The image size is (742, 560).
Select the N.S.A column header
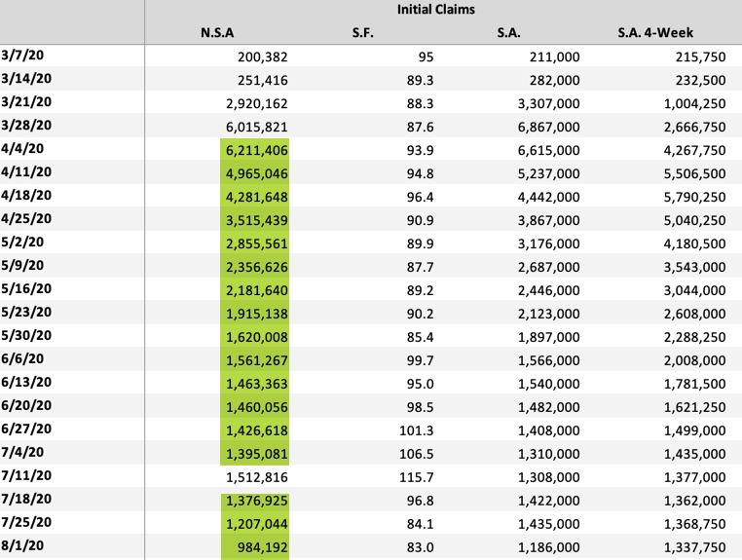click(216, 34)
